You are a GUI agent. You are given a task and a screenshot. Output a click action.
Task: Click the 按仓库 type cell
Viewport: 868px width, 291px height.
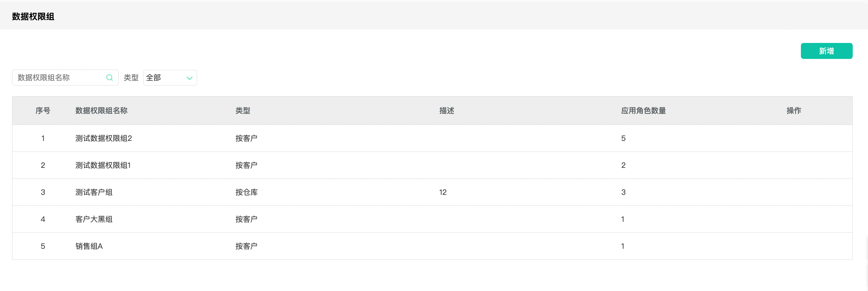pyautogui.click(x=246, y=192)
